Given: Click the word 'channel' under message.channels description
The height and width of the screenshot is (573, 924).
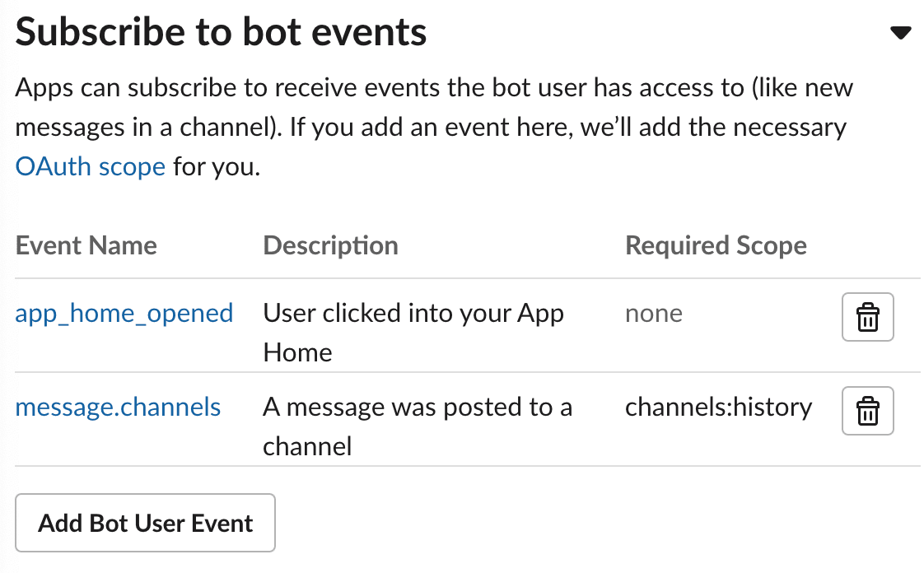Looking at the screenshot, I should click(x=307, y=446).
